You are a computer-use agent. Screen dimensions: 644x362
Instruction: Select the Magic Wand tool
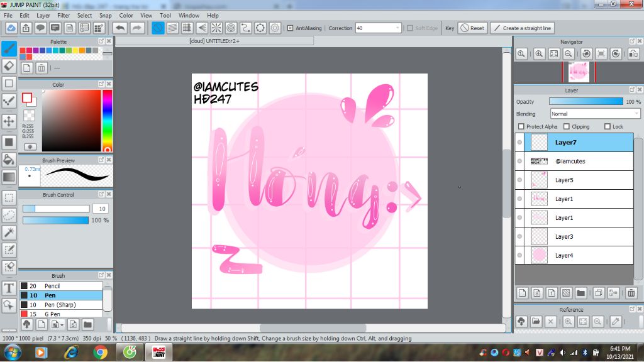(x=9, y=233)
